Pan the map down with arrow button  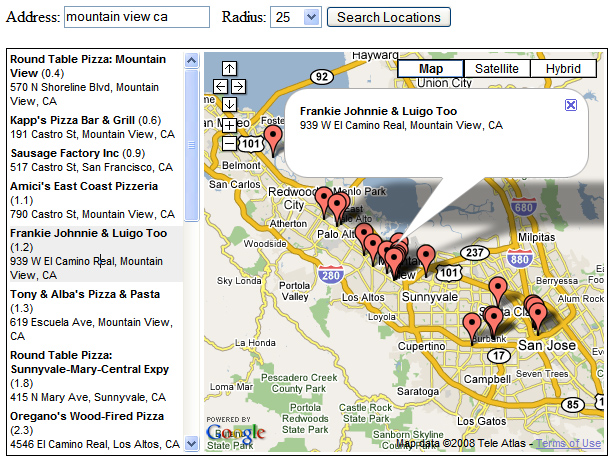pyautogui.click(x=229, y=104)
